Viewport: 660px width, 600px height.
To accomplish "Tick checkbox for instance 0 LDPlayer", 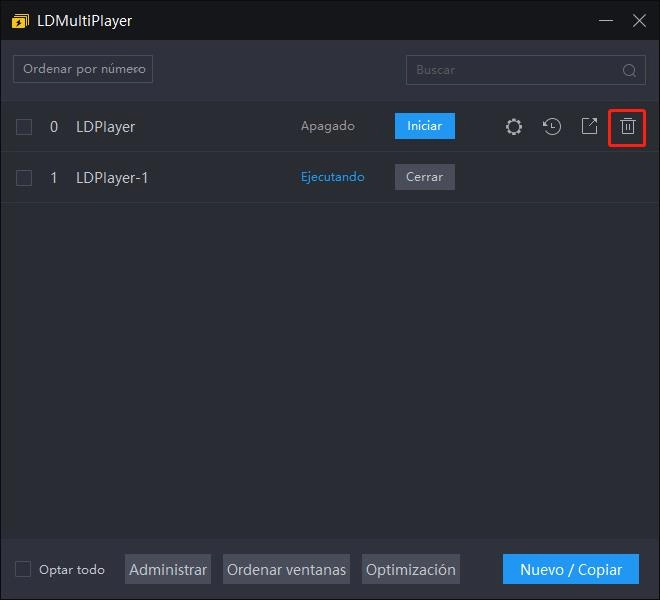I will (x=24, y=127).
